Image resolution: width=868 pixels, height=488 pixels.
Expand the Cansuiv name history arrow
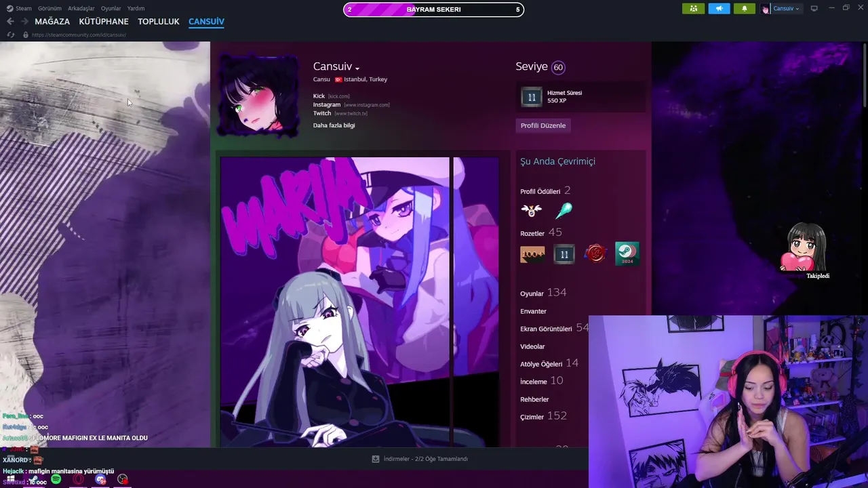tap(357, 68)
